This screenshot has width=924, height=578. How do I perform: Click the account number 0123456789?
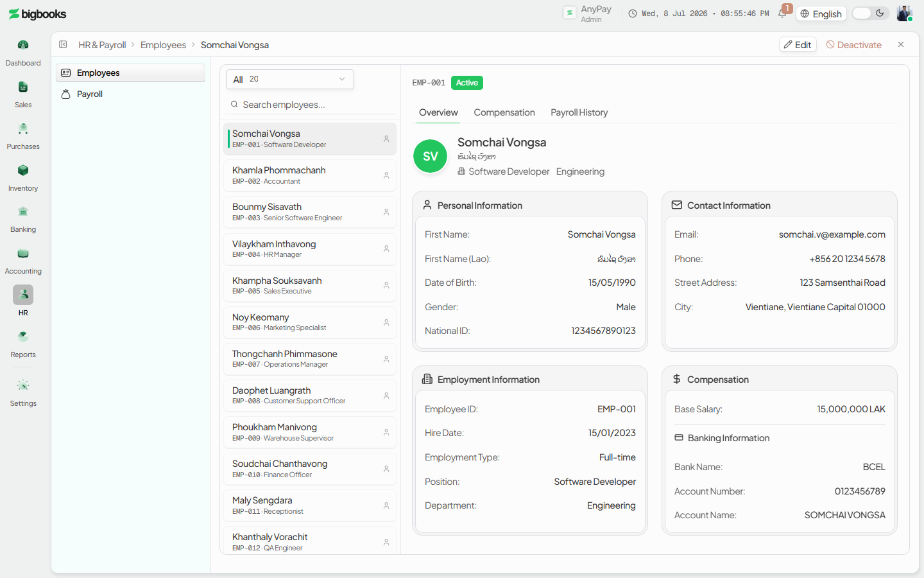tap(860, 491)
